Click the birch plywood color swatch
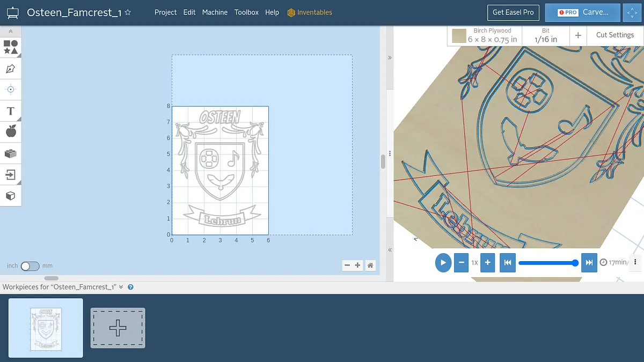The height and width of the screenshot is (362, 644). point(459,36)
